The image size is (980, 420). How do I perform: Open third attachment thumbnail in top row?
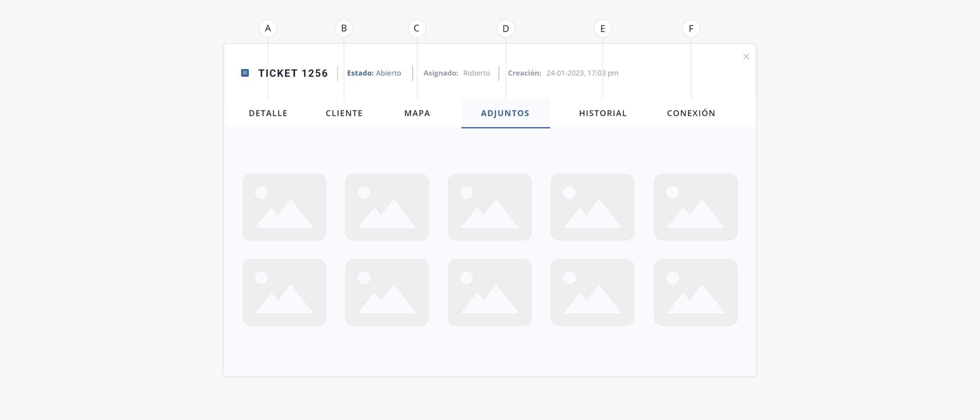point(489,207)
